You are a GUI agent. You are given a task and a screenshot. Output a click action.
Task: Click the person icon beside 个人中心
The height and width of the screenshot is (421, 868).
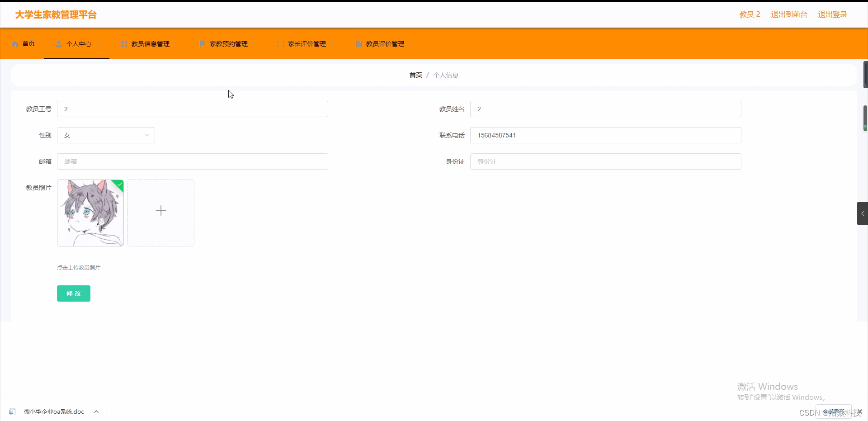[59, 44]
